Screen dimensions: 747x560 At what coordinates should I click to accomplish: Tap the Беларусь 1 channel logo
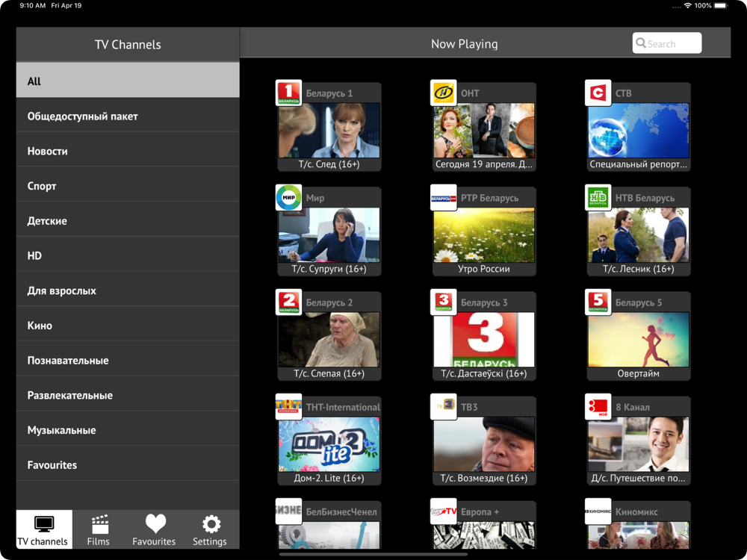[288, 93]
